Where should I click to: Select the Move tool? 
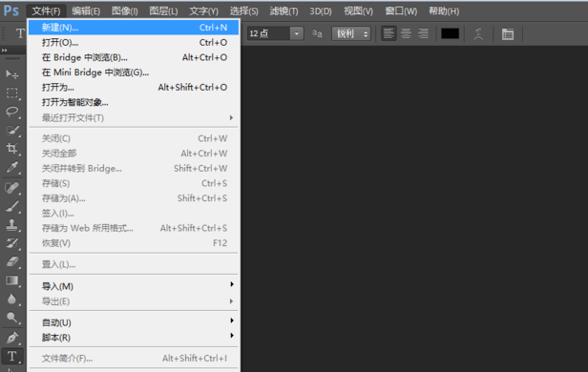(x=12, y=74)
